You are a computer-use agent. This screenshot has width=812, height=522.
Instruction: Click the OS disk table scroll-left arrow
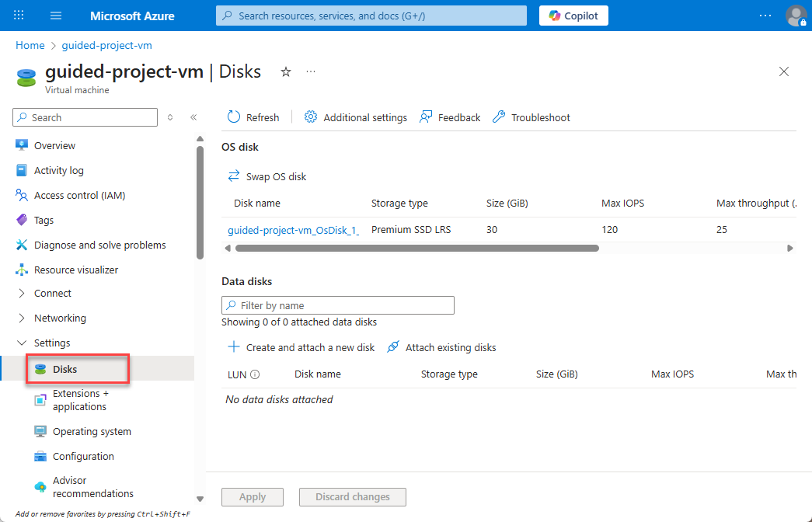[228, 248]
